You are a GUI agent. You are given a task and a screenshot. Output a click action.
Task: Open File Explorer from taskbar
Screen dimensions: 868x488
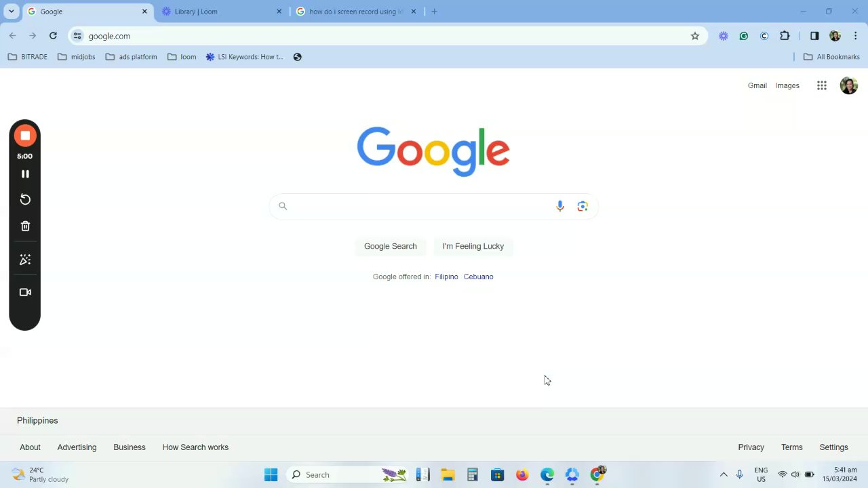[x=448, y=474]
